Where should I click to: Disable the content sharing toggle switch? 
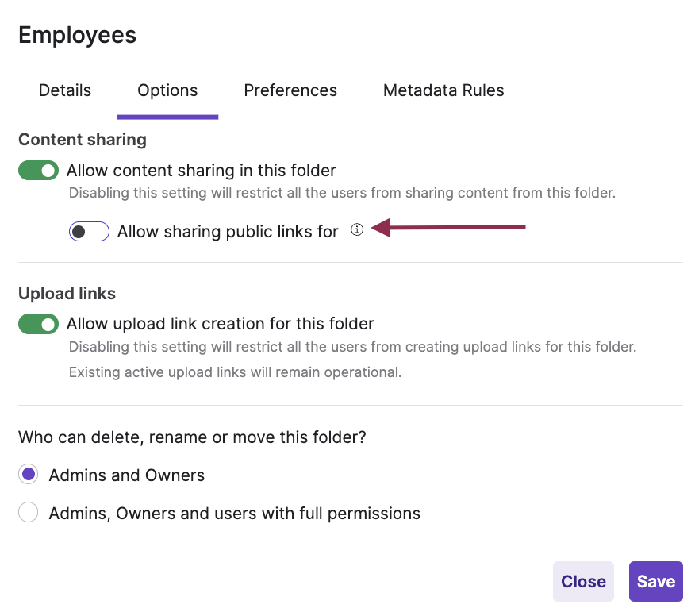coord(39,171)
